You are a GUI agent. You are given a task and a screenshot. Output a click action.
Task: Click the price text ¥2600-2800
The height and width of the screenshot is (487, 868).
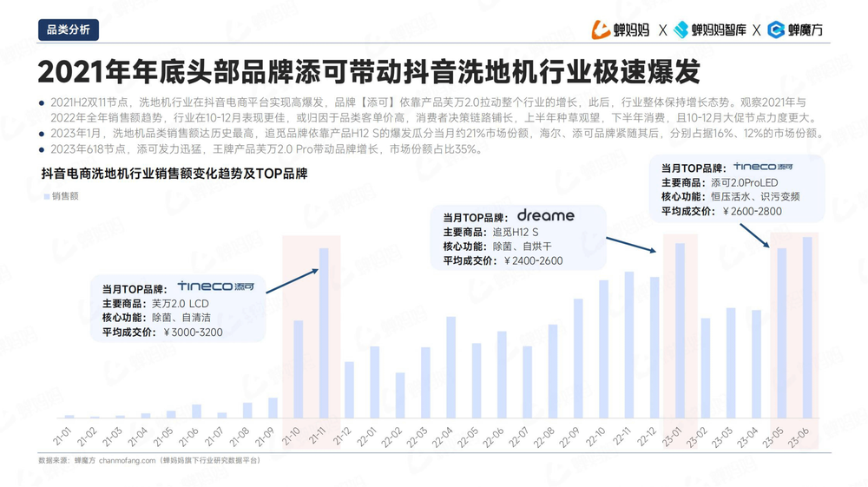pyautogui.click(x=753, y=212)
